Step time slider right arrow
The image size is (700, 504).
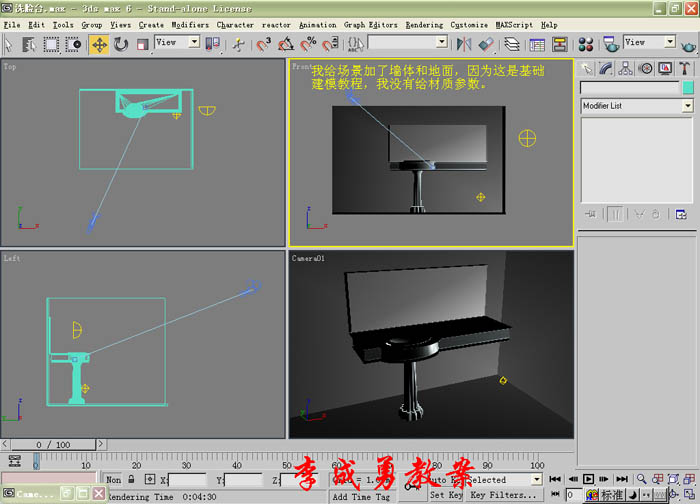100,444
